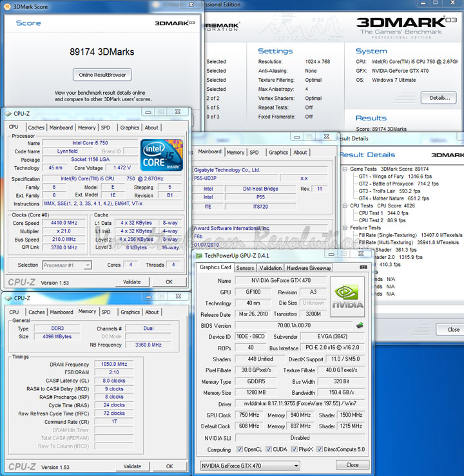Click the GPU name field NVIDIA GeForce GTX 470
This screenshot has width=464, height=476.
click(281, 280)
